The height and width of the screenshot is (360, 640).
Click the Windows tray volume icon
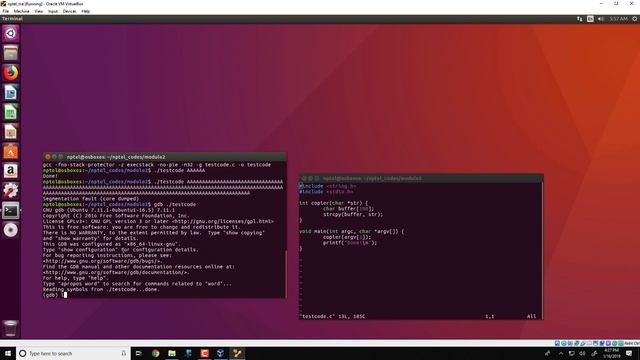(x=582, y=353)
